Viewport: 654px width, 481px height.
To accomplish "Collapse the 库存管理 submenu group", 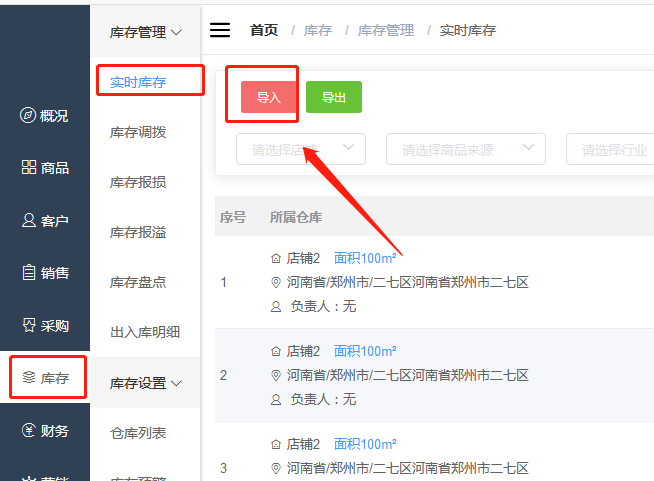I will click(145, 32).
